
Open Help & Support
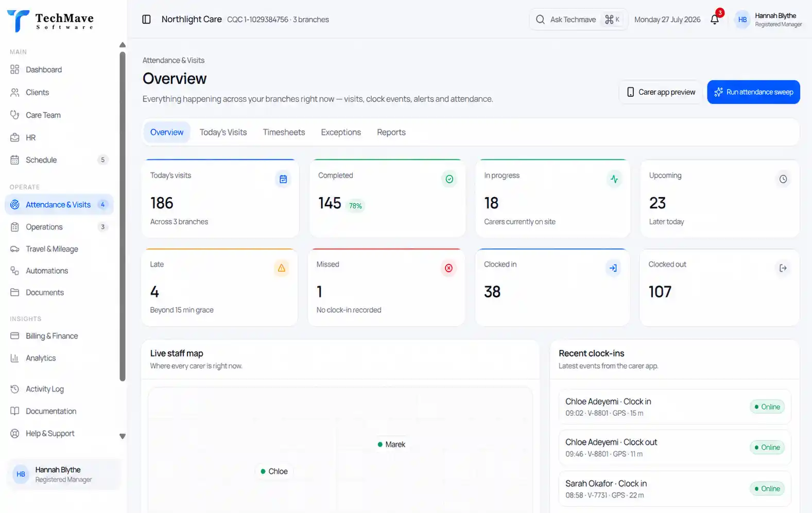(x=59, y=433)
